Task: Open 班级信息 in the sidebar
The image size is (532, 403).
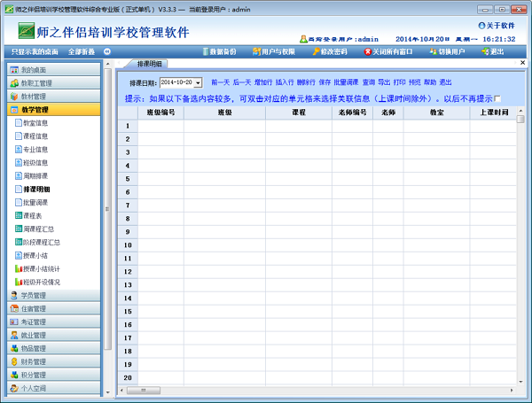Action: (32, 163)
